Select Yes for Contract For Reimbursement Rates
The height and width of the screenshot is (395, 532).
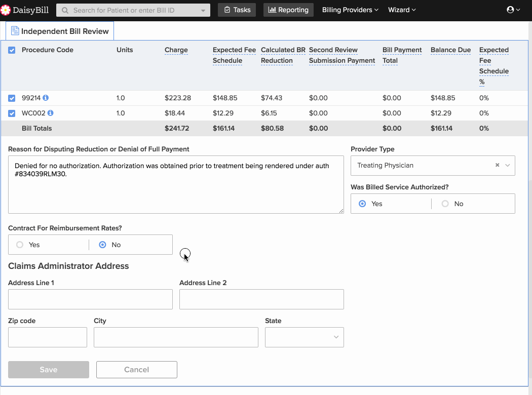[x=20, y=245]
